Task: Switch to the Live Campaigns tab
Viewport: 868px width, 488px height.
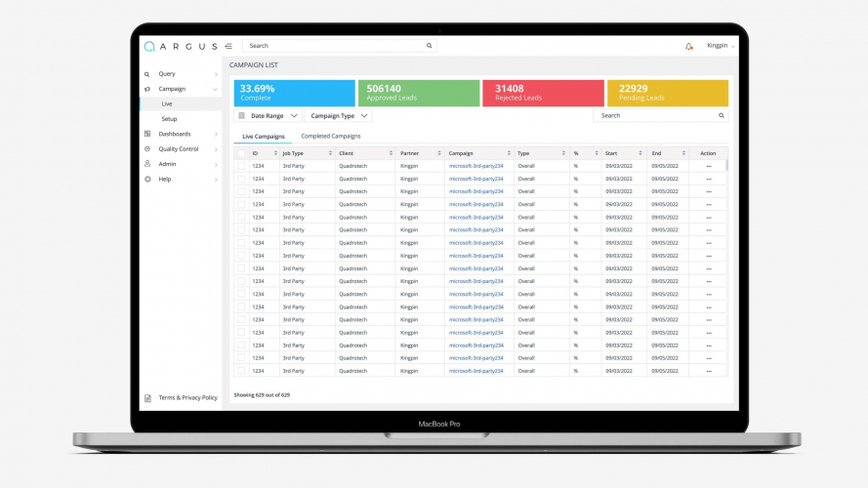Action: point(264,136)
